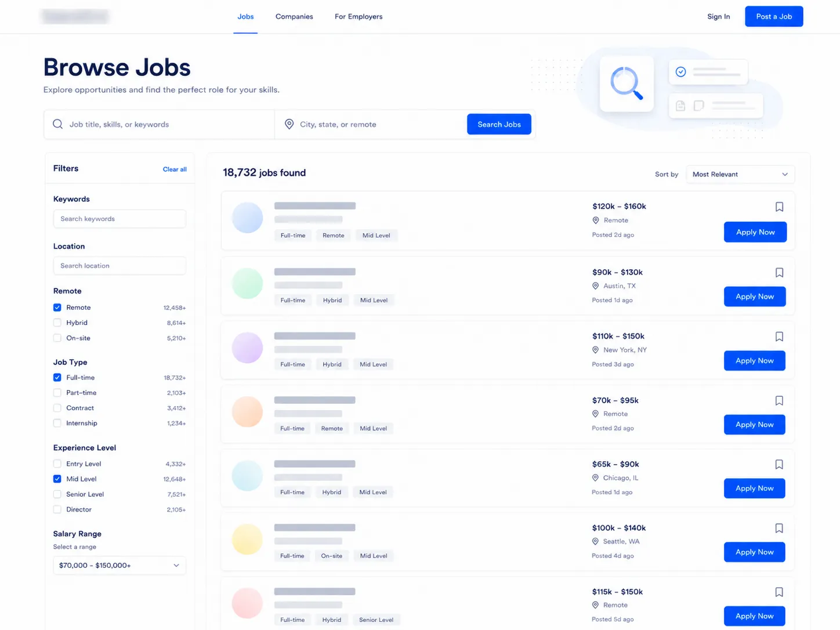Viewport: 840px width, 630px height.
Task: Focus the City, state, or remote field
Action: pos(371,124)
